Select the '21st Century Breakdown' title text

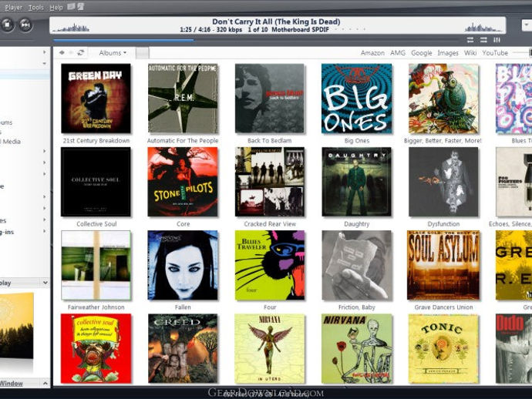[96, 140]
